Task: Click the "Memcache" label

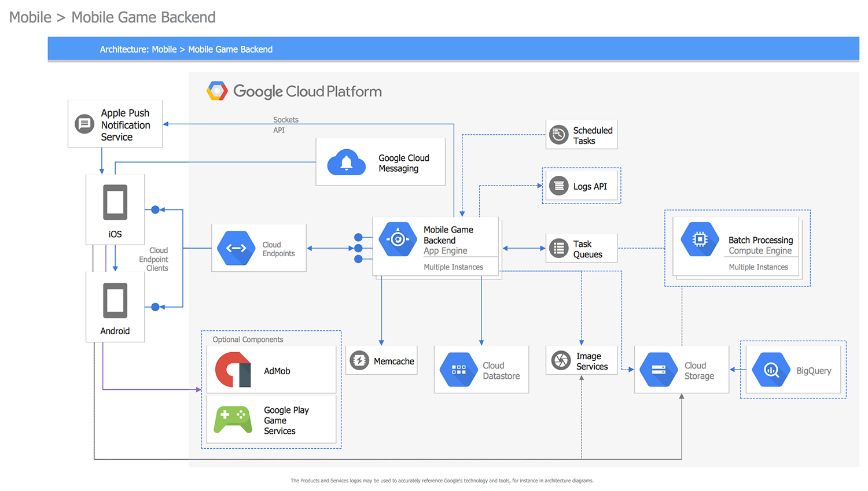Action: [394, 361]
